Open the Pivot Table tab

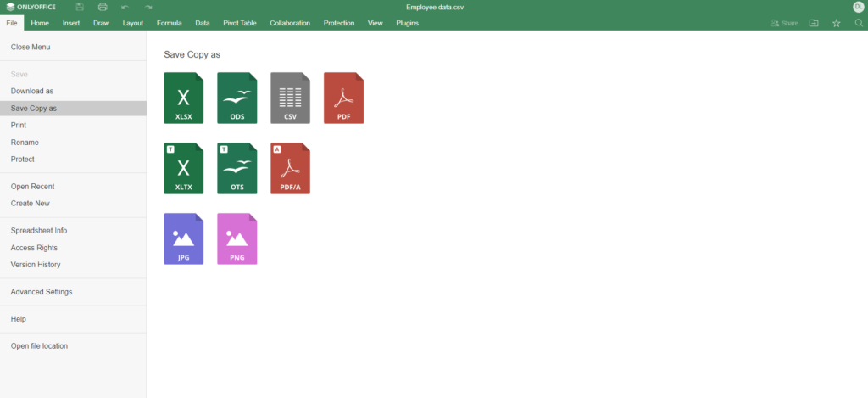(242, 23)
